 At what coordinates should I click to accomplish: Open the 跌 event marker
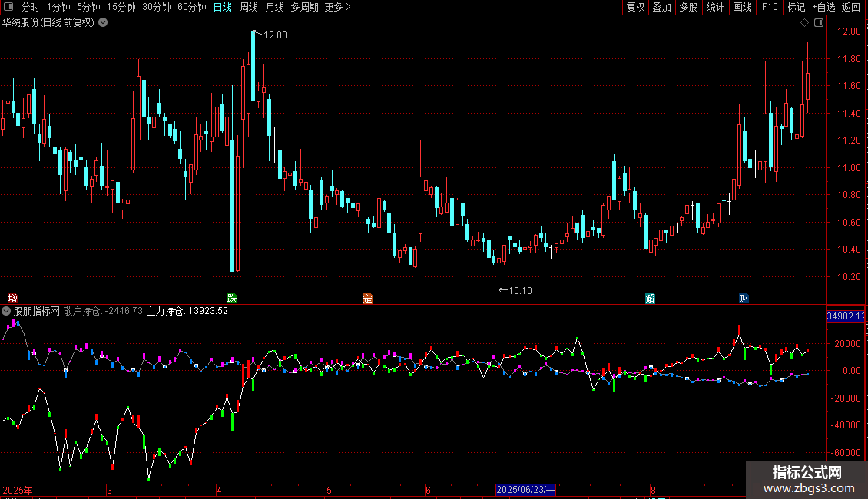pos(232,298)
